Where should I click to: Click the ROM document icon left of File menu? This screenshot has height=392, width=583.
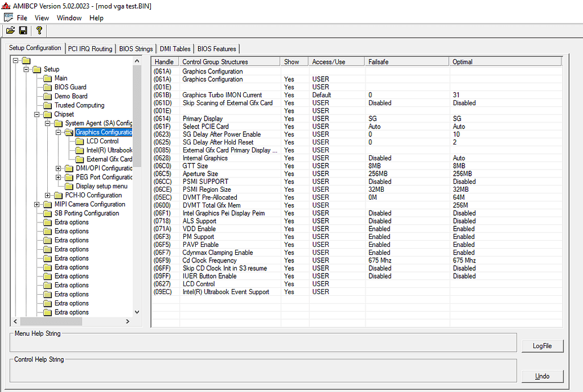click(8, 17)
